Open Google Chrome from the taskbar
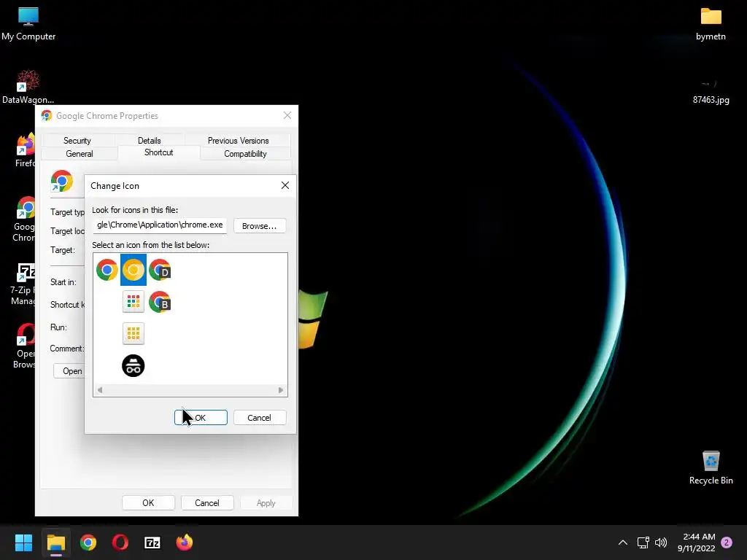Image resolution: width=747 pixels, height=560 pixels. tap(88, 542)
